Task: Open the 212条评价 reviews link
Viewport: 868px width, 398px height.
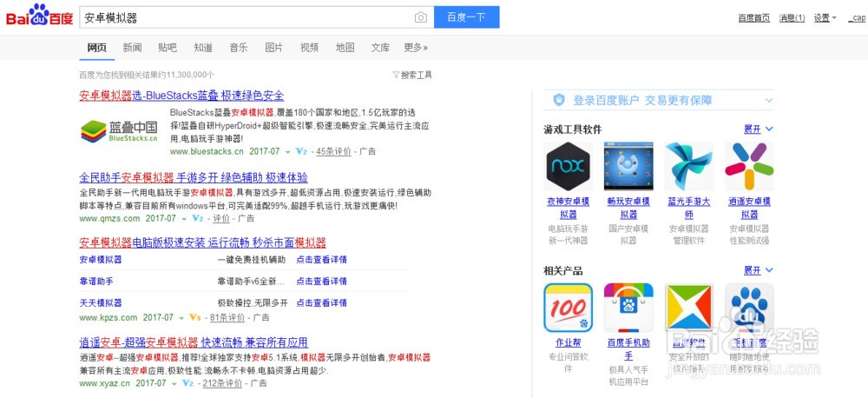Action: click(x=222, y=383)
